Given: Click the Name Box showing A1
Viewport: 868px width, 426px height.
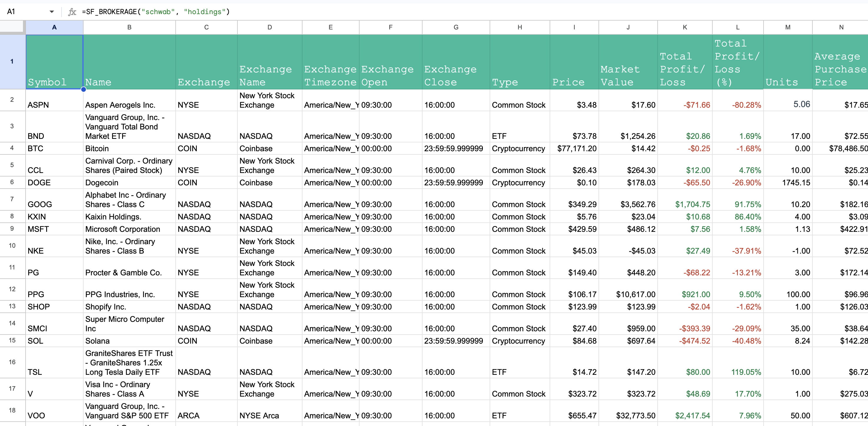Looking at the screenshot, I should [27, 12].
